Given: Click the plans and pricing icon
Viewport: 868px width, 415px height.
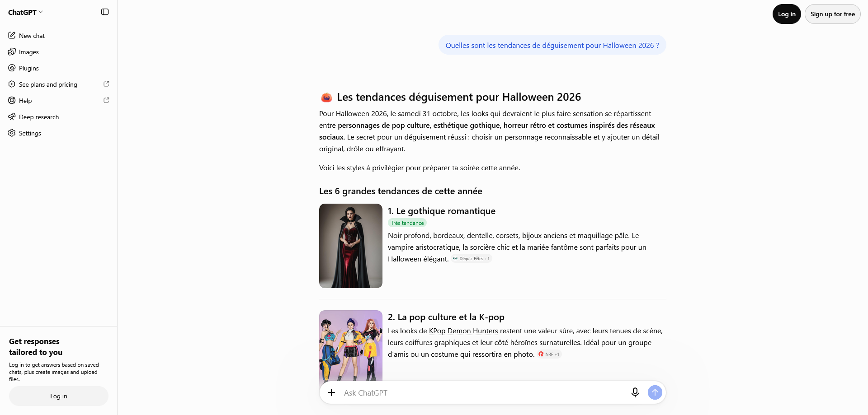Looking at the screenshot, I should click(x=12, y=84).
